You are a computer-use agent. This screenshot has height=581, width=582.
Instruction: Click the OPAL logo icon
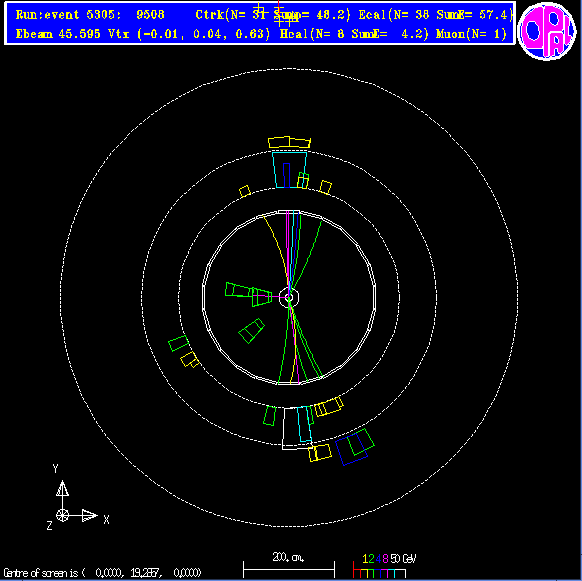pos(547,31)
